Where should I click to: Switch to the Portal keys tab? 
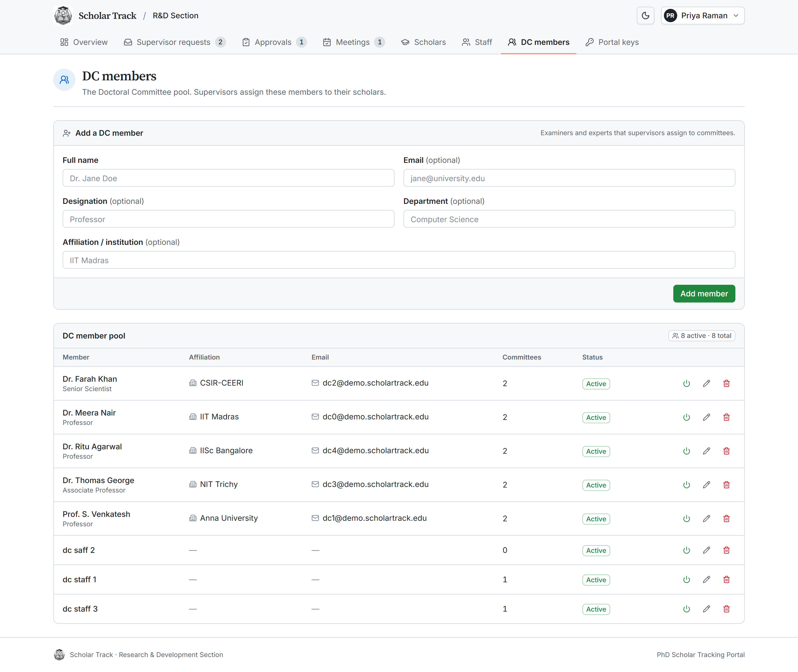pyautogui.click(x=612, y=42)
